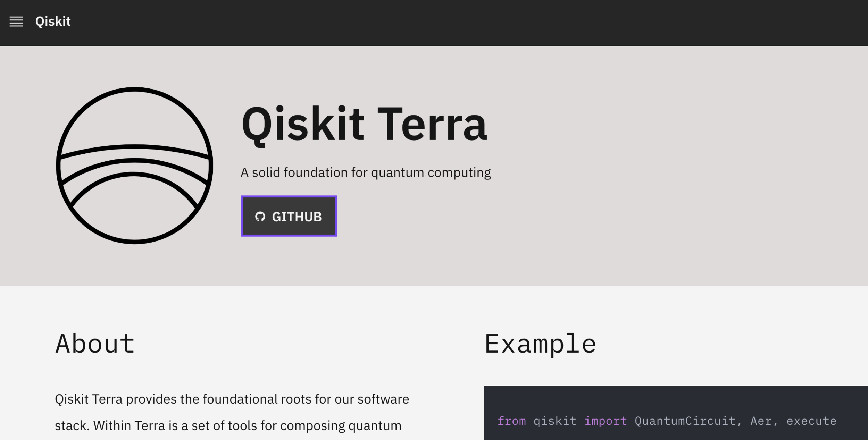Click the GitHub octocat icon
Image resolution: width=868 pixels, height=440 pixels.
click(x=260, y=217)
